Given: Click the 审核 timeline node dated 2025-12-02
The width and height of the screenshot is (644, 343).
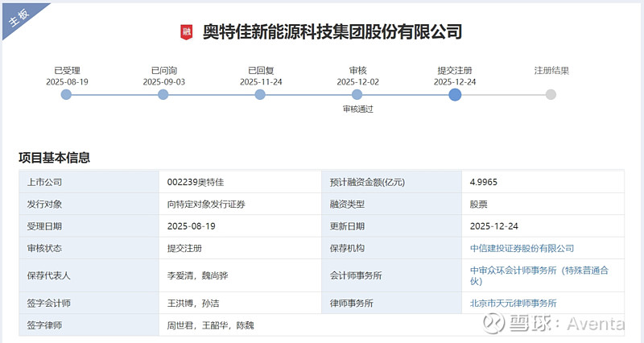Looking at the screenshot, I should [357, 95].
